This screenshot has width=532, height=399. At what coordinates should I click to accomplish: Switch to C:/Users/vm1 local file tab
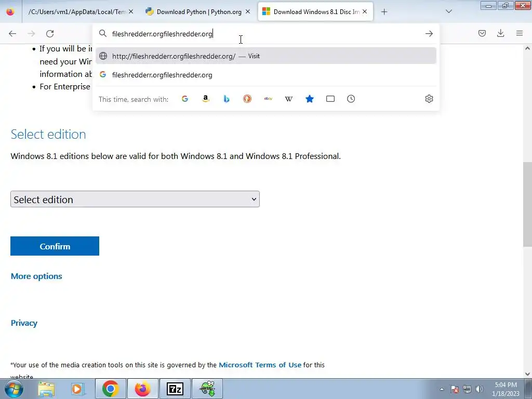[77, 12]
